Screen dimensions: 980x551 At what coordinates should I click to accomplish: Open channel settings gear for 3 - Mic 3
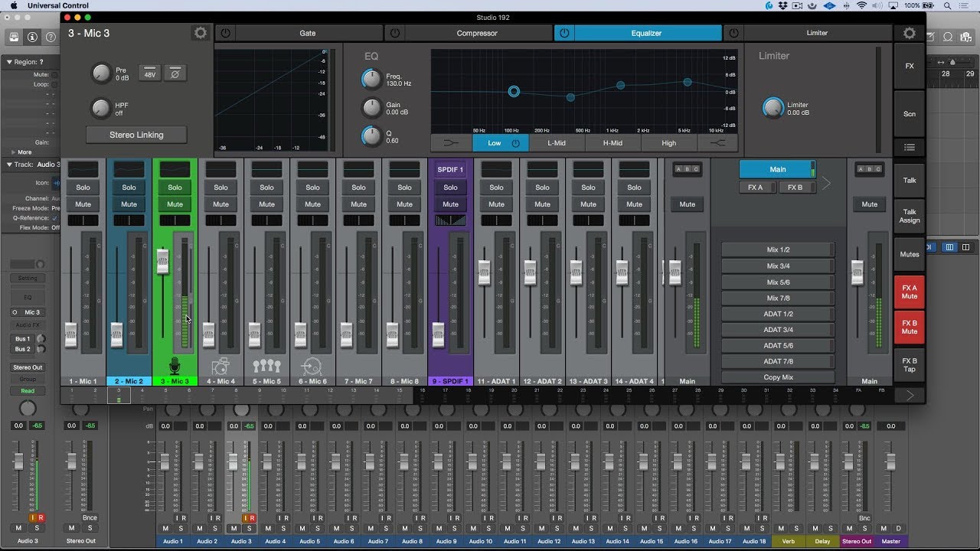[200, 33]
